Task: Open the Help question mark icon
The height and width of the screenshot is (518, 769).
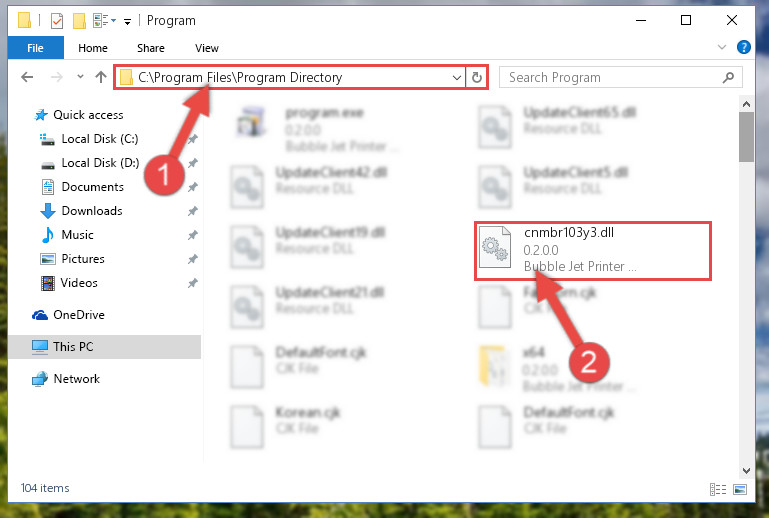Action: tap(743, 48)
